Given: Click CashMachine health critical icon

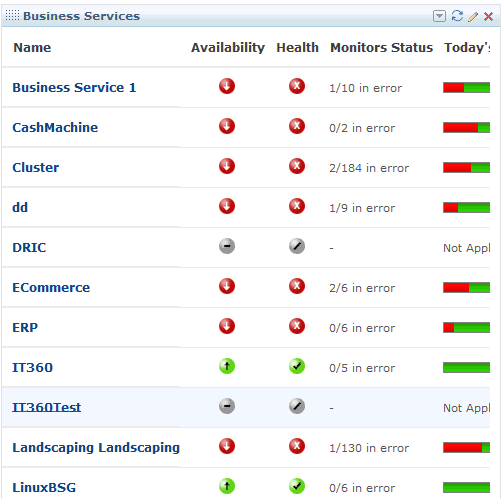Looking at the screenshot, I should 297,126.
